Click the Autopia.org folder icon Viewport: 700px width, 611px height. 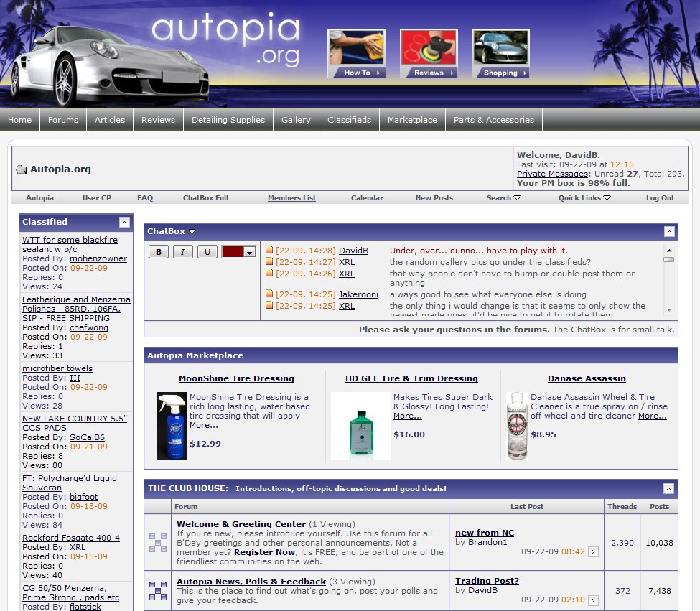coord(21,169)
